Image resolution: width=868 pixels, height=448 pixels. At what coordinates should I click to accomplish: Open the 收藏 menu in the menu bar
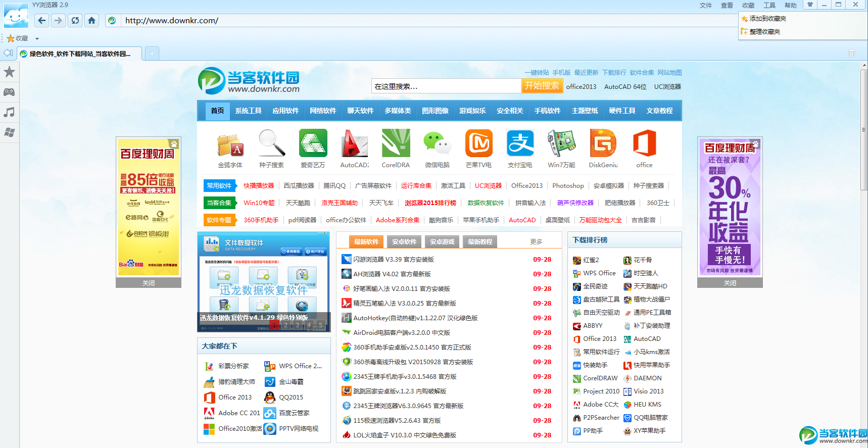click(x=748, y=5)
